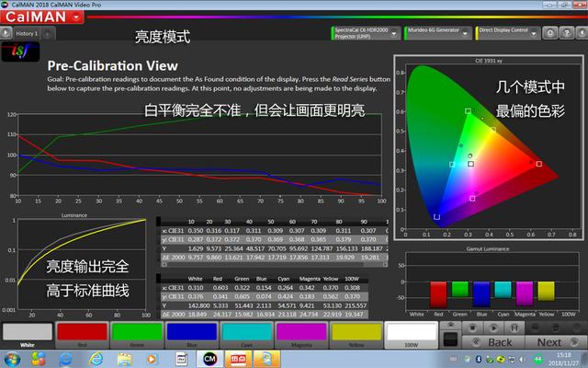Click the black pattern swatch
588x368 pixels.
450,339
